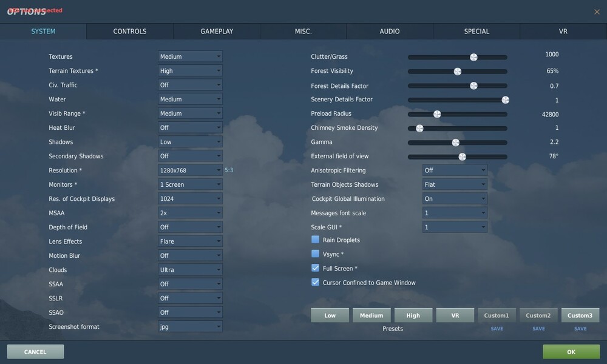The image size is (607, 364).
Task: Switch to the VR tab
Action: pyautogui.click(x=563, y=32)
